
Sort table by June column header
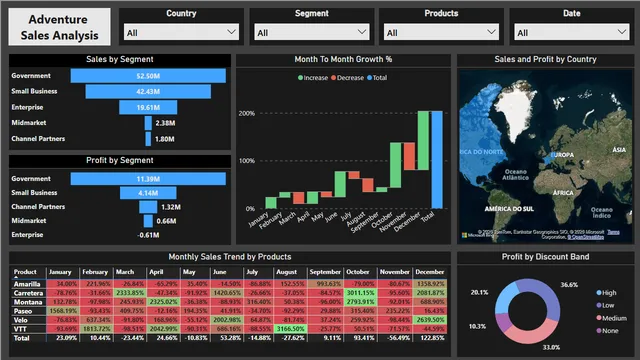220,272
